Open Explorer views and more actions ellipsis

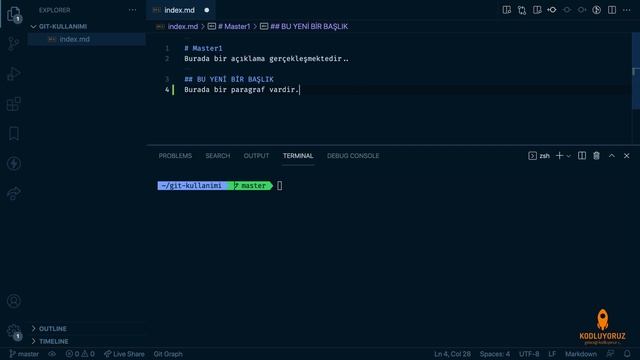[132, 10]
